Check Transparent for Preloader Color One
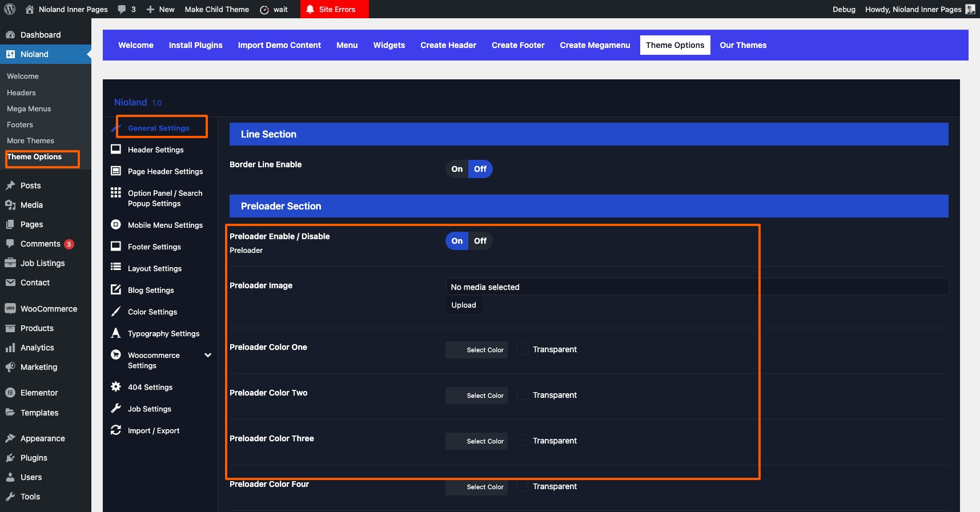This screenshot has height=512, width=980. pos(523,349)
